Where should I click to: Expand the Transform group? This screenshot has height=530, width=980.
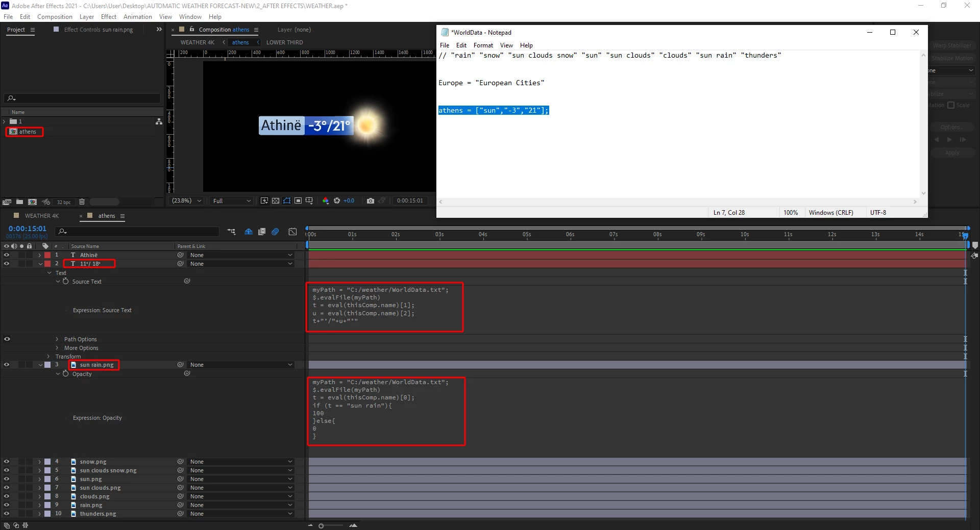49,357
